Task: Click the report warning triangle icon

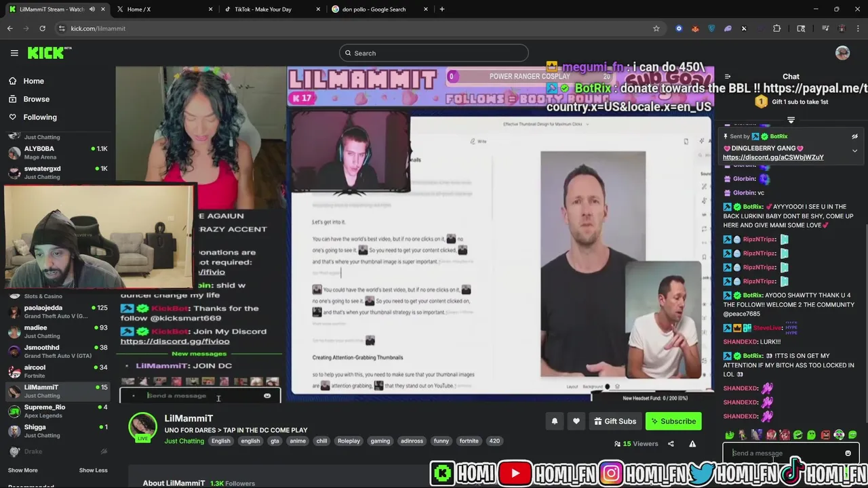Action: (692, 444)
